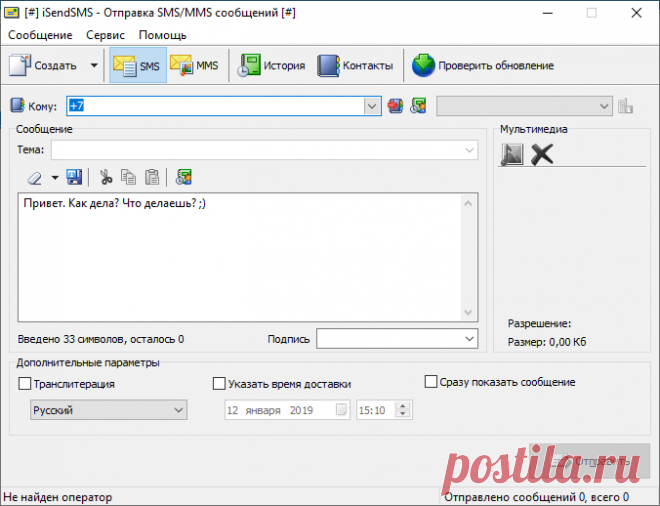This screenshot has height=506, width=660.
Task: Open the delivery date calendar picker
Action: [341, 410]
